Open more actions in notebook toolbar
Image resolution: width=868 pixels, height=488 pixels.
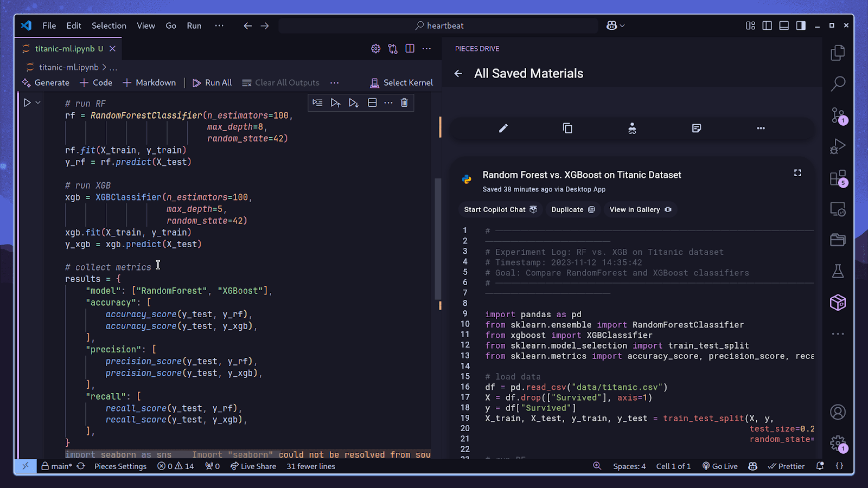click(x=334, y=83)
